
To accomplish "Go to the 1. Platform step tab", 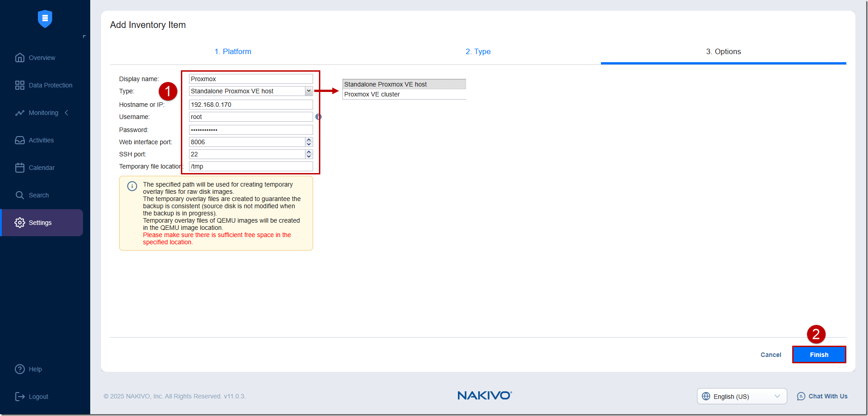I will coord(233,51).
